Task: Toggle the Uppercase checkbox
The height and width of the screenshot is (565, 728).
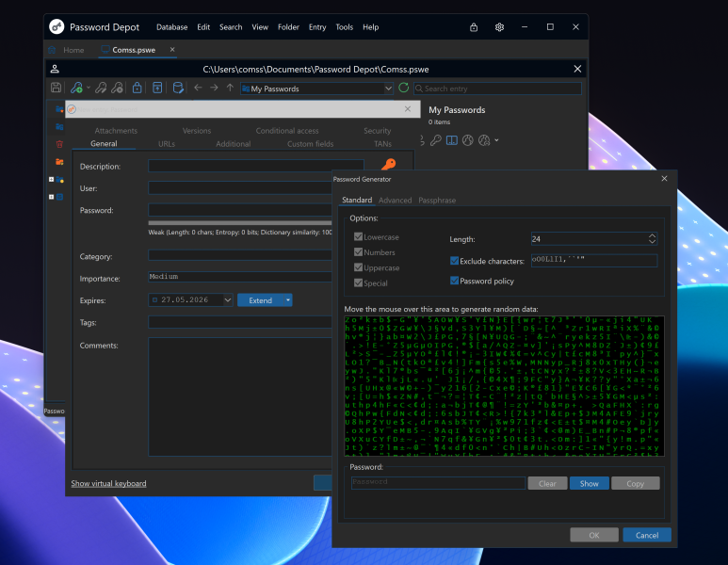Action: 358,267
